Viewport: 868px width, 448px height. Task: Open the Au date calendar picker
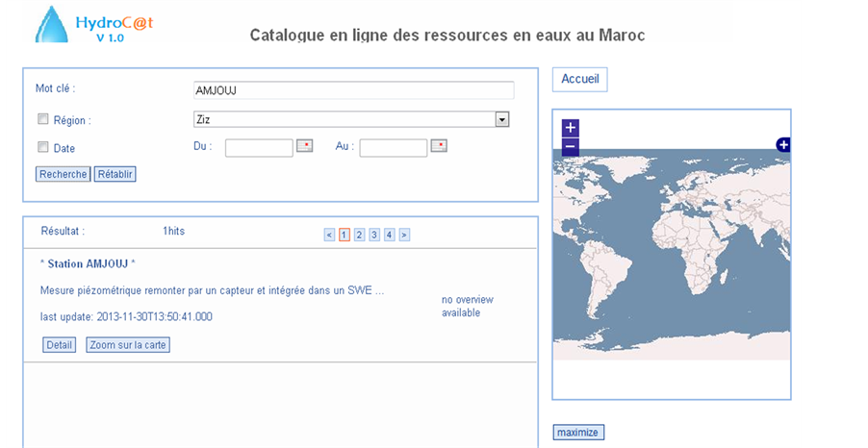(439, 146)
